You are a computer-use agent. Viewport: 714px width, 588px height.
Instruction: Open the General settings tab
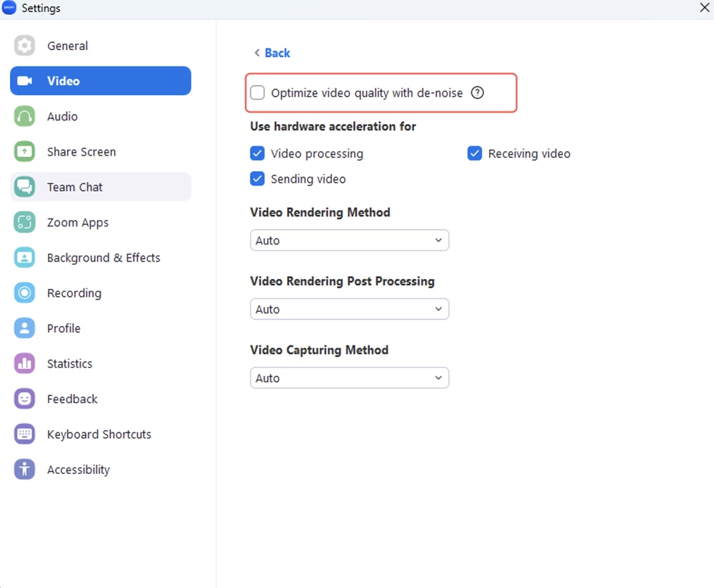101,46
